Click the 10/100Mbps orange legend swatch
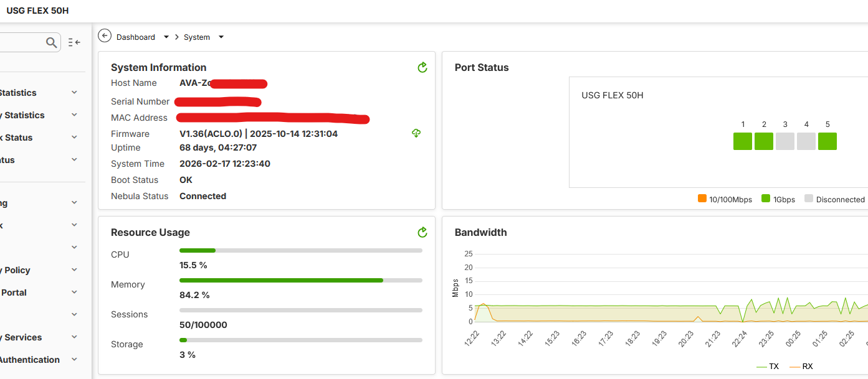This screenshot has height=379, width=868. pyautogui.click(x=702, y=199)
